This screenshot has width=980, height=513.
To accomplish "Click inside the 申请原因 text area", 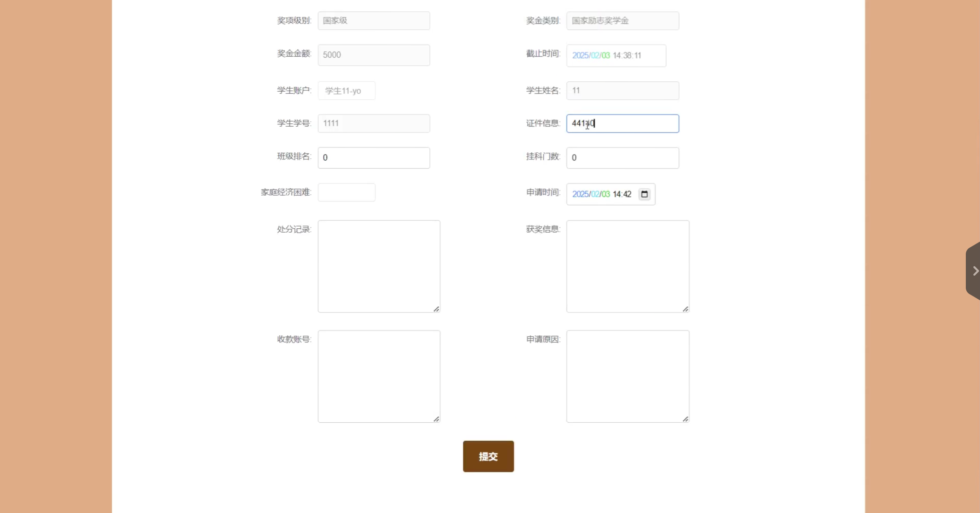I will click(x=627, y=376).
